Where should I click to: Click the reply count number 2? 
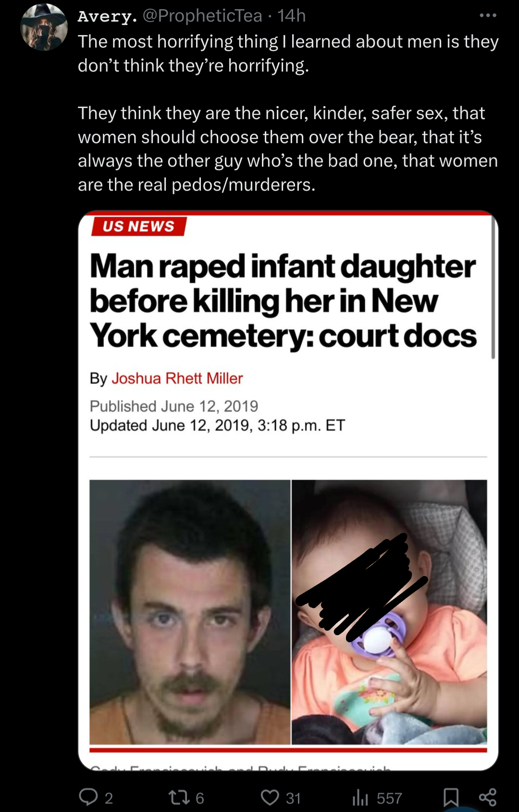point(109,798)
